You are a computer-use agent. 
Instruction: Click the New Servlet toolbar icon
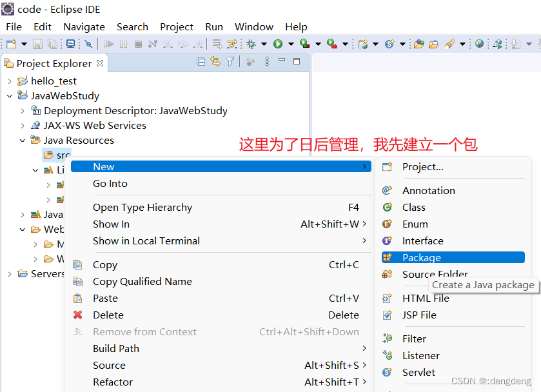[x=389, y=44]
